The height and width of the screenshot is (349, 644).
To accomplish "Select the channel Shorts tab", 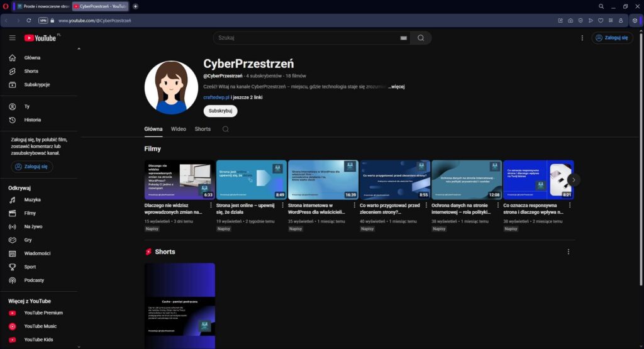I will (x=203, y=129).
